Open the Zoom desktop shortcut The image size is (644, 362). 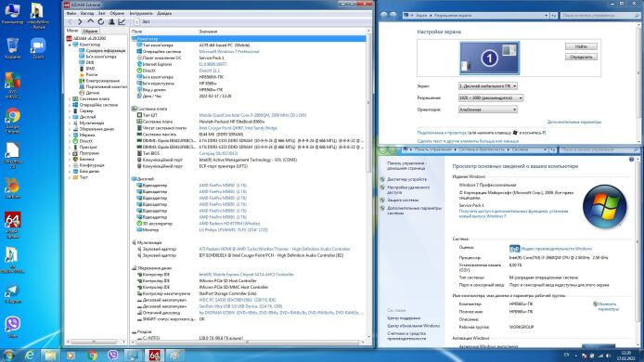(38, 48)
